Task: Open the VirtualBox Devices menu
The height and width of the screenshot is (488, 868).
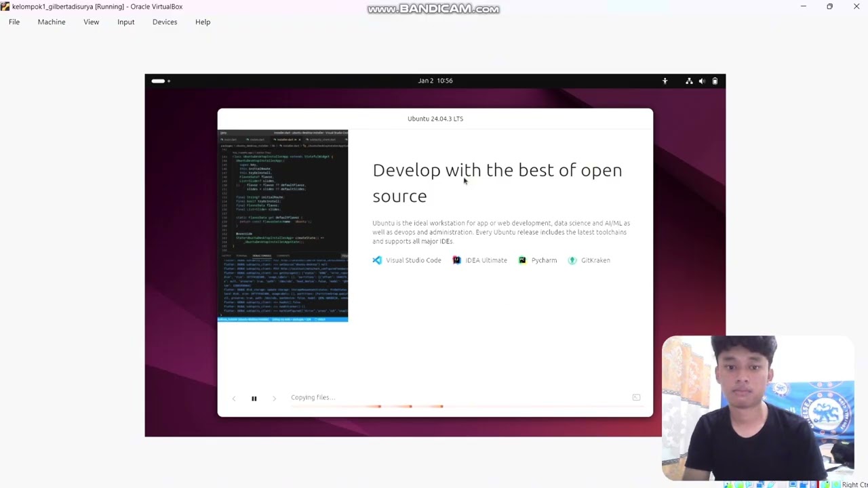Action: pyautogui.click(x=165, y=22)
